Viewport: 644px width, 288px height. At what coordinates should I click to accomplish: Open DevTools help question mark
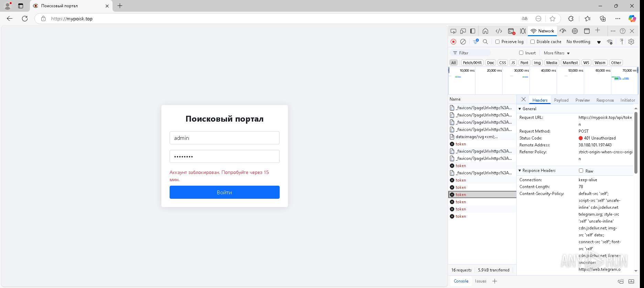[623, 31]
